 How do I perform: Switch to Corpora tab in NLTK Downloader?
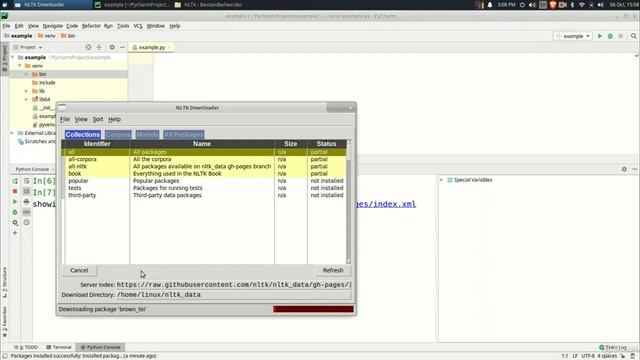click(118, 134)
